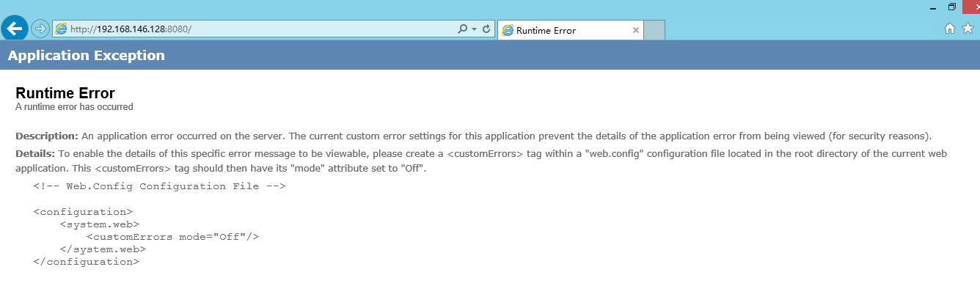Click the Runtime Error heading
Viewport: 980px width, 286px height.
pos(65,93)
